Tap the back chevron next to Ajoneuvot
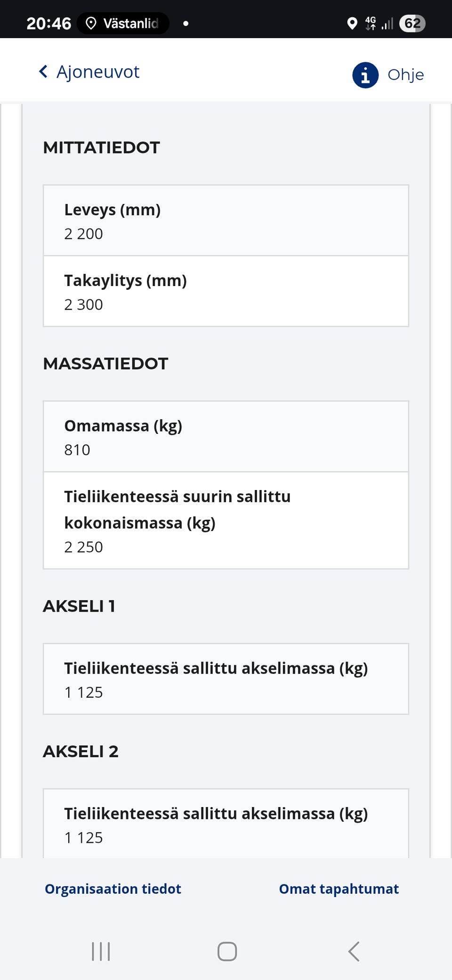Screen dimensions: 452x980 43,72
